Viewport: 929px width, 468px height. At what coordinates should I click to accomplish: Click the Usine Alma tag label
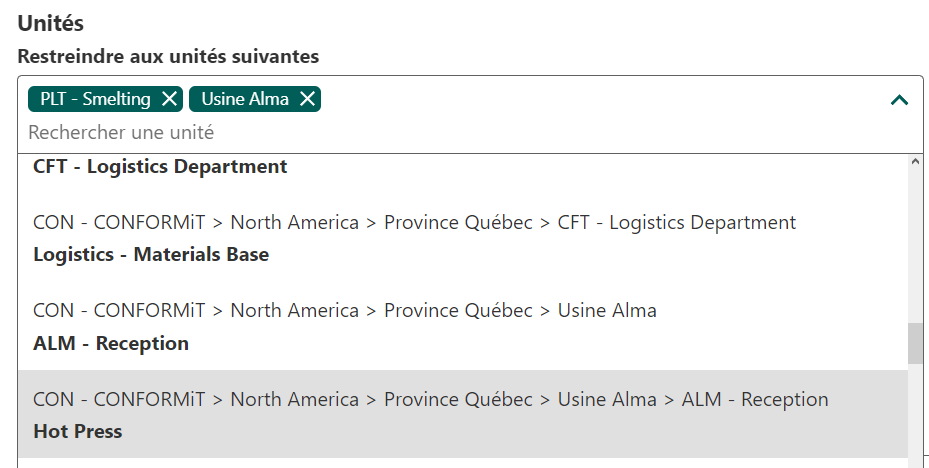(244, 99)
